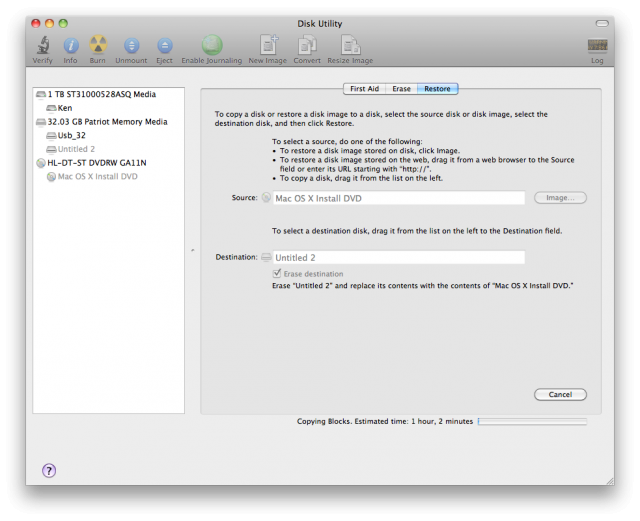The image size is (640, 521).
Task: Click the window resize grip corner
Action: coord(610,481)
